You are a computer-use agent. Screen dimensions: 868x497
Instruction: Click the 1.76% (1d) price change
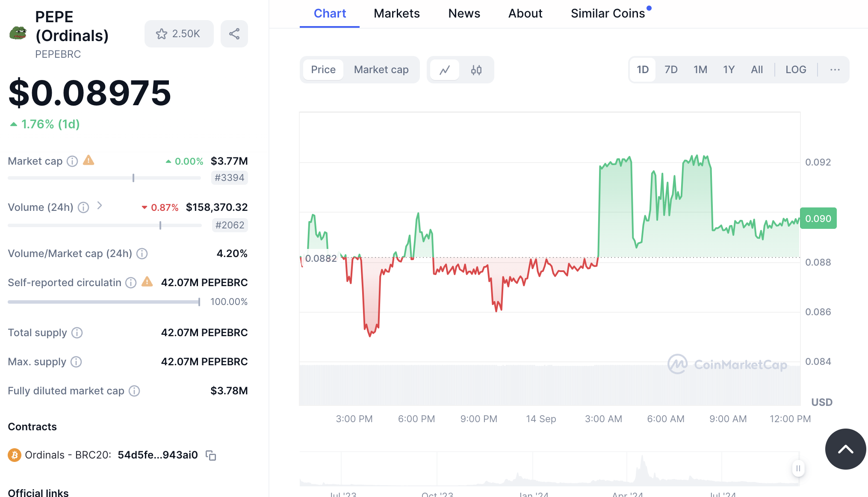[x=45, y=124]
